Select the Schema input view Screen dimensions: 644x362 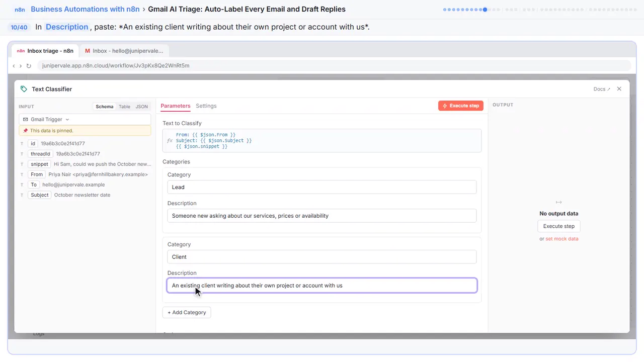(x=105, y=107)
